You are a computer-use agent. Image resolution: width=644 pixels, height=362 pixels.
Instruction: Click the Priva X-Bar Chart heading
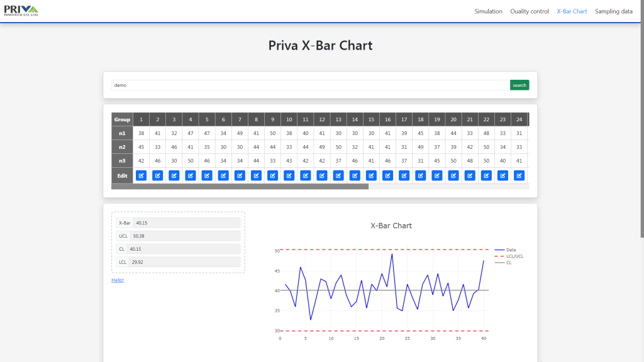click(320, 45)
